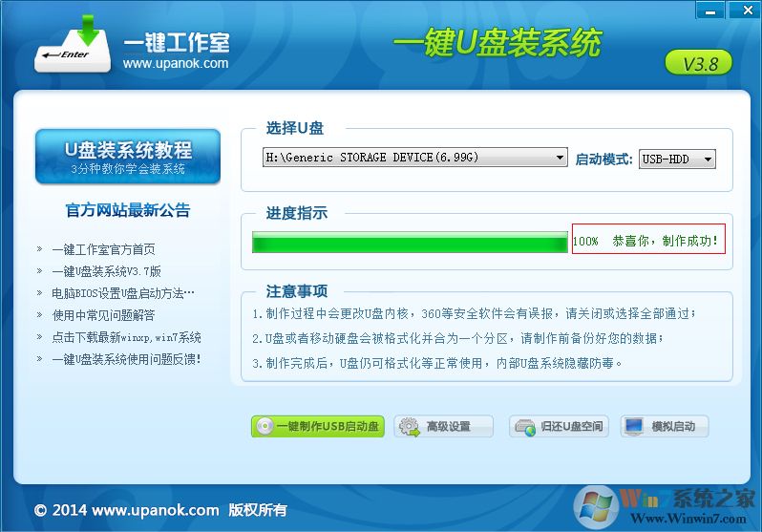Click the green progress bar
Viewport: 762px width, 532px height.
point(410,243)
